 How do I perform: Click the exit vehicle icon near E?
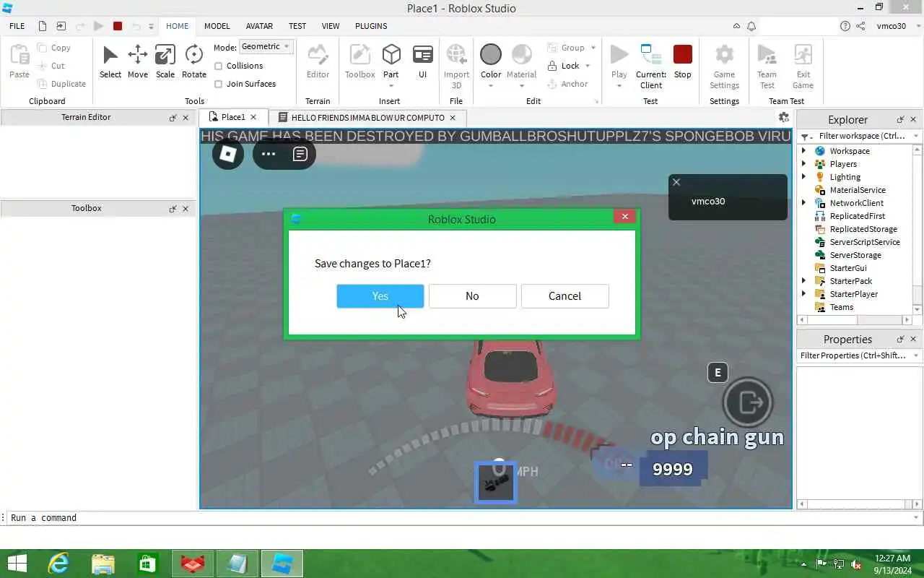748,402
